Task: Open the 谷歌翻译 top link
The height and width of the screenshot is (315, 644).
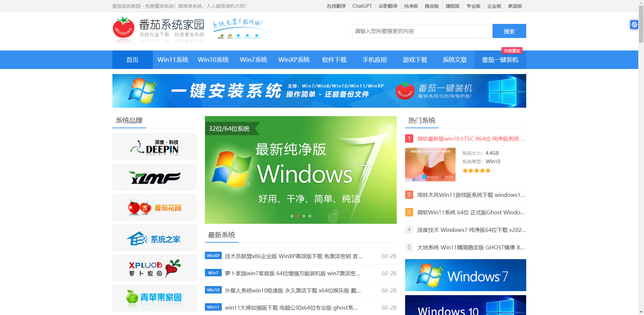Action: point(388,6)
